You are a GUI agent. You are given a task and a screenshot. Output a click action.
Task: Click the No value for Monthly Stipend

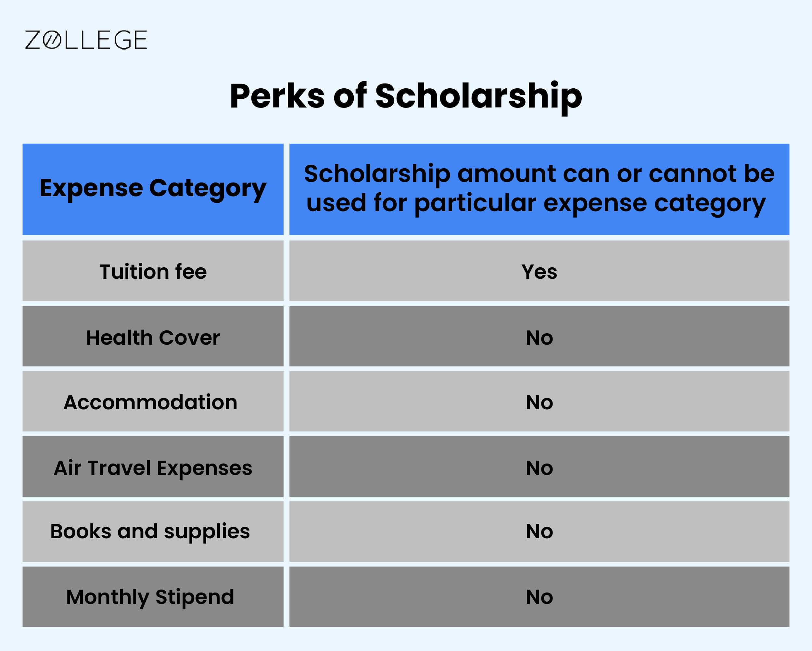click(539, 597)
